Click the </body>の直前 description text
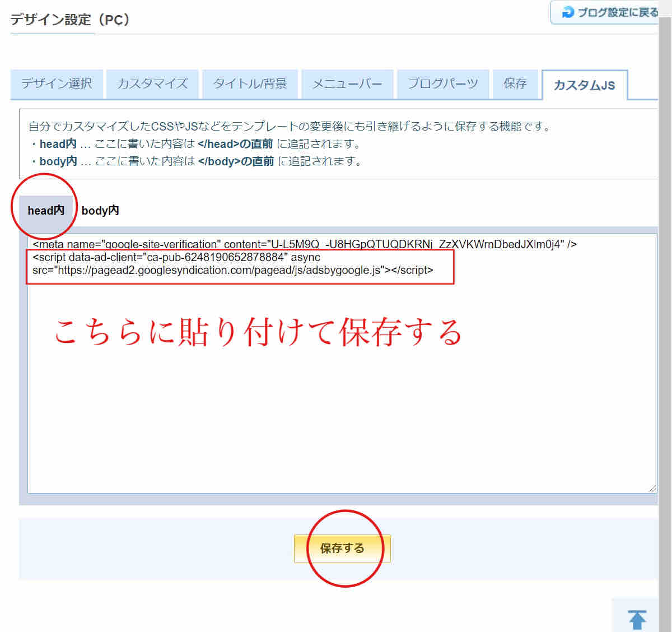The image size is (672, 632). pyautogui.click(x=236, y=161)
